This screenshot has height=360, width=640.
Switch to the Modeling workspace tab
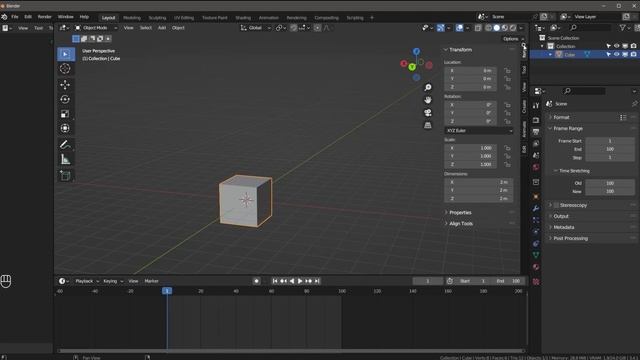click(132, 18)
